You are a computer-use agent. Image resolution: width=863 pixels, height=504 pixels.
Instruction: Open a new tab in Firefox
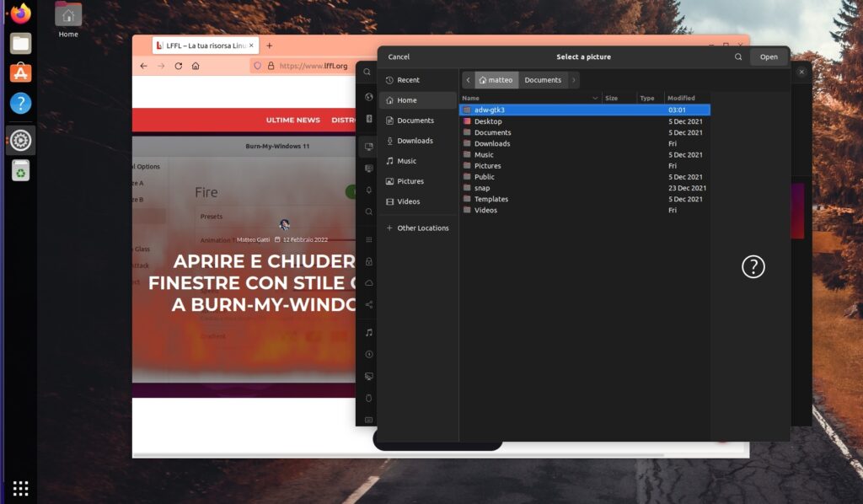coord(269,46)
